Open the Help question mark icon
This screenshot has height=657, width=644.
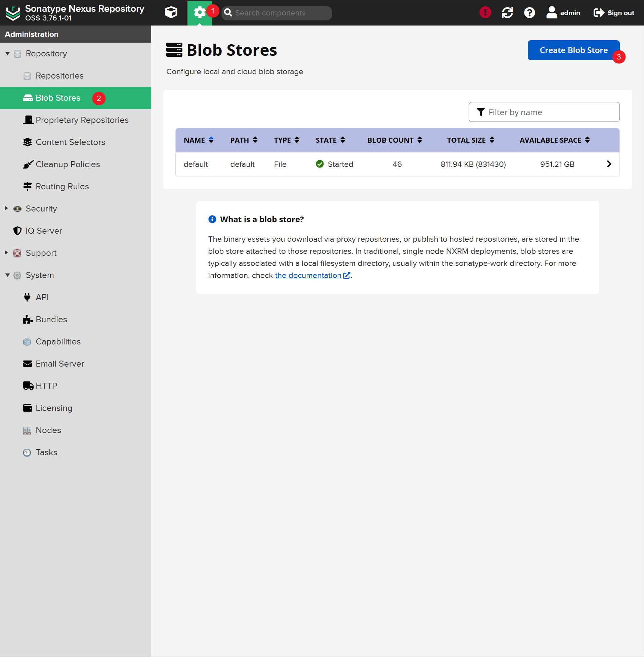[x=529, y=12]
